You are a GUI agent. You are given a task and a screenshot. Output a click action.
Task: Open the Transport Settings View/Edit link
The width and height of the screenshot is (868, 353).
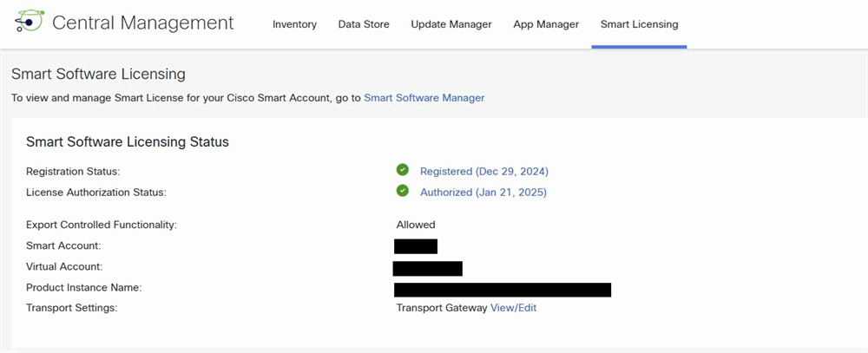click(x=514, y=308)
